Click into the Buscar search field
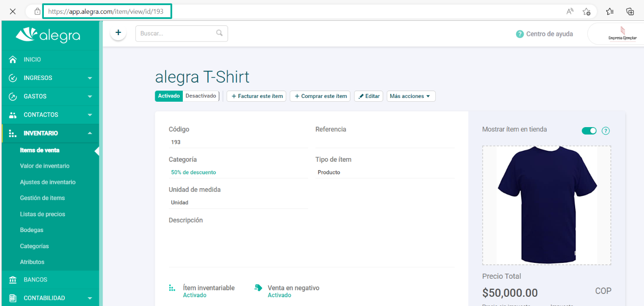Viewport: 644px width, 306px height. click(x=181, y=33)
